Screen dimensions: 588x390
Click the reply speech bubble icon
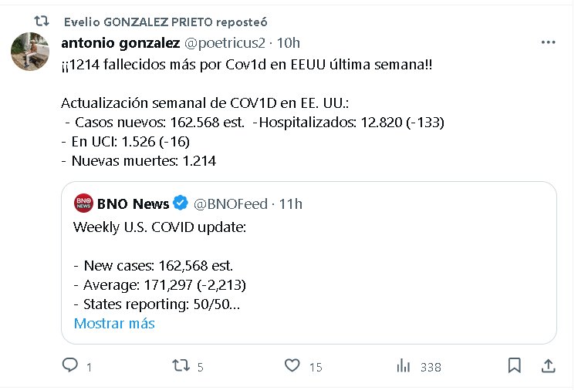[70, 366]
